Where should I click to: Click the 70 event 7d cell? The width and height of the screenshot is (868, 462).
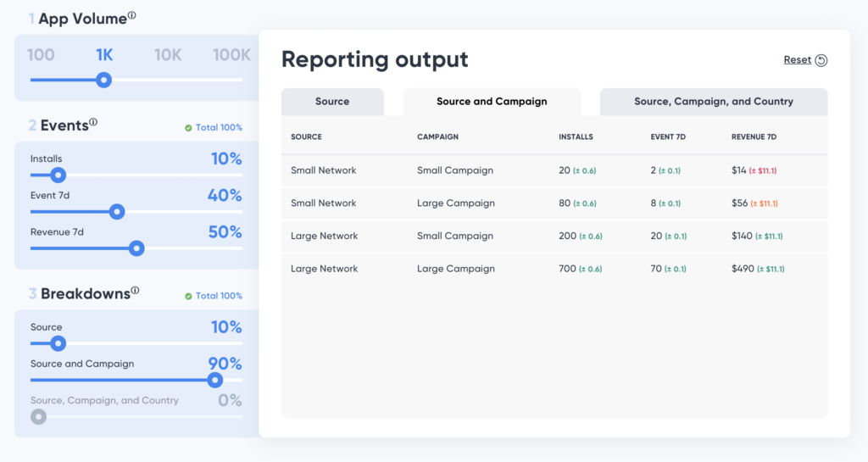668,269
